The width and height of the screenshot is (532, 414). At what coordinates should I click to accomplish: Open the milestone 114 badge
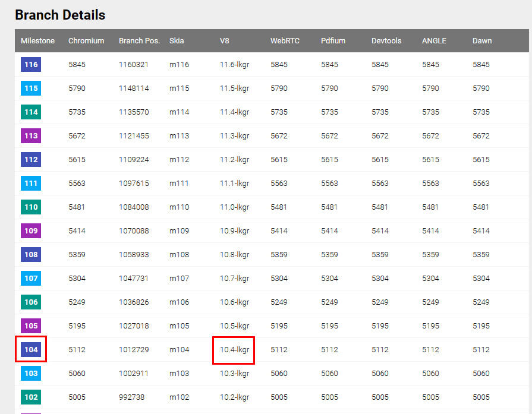31,112
